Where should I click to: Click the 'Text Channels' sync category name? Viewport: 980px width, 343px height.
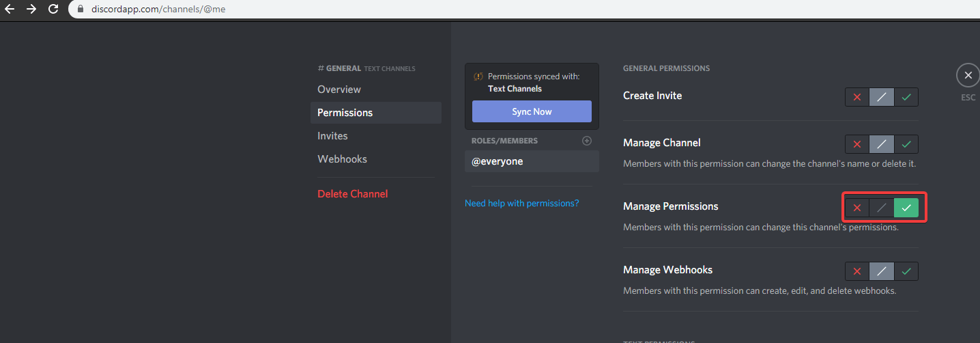pos(515,89)
